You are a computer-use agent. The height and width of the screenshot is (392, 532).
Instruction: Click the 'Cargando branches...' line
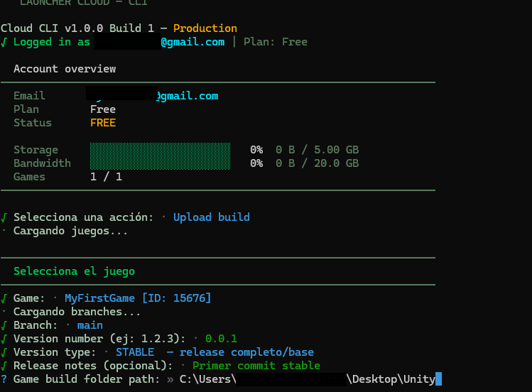click(77, 312)
